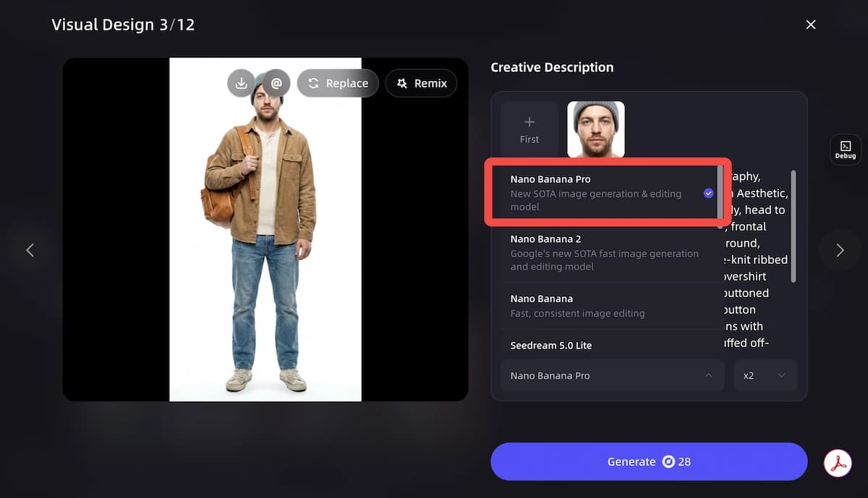Download the generated image
This screenshot has width=868, height=498.
coord(241,83)
